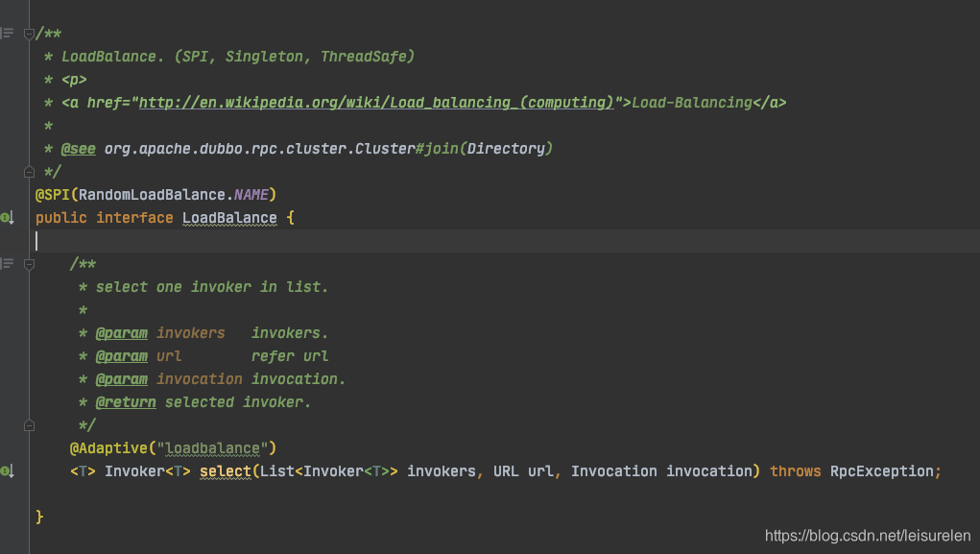Click the URL parameter type
Screen dimensions: 980x554
[x=506, y=470]
